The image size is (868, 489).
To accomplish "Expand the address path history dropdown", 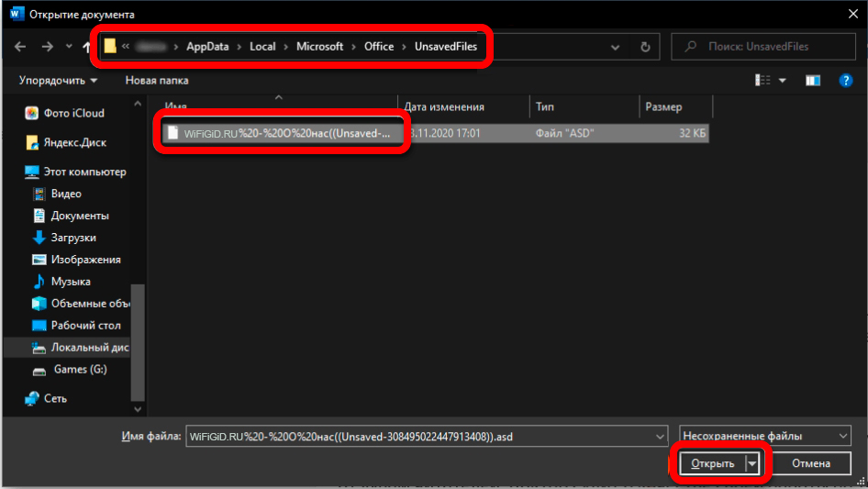I will (615, 47).
